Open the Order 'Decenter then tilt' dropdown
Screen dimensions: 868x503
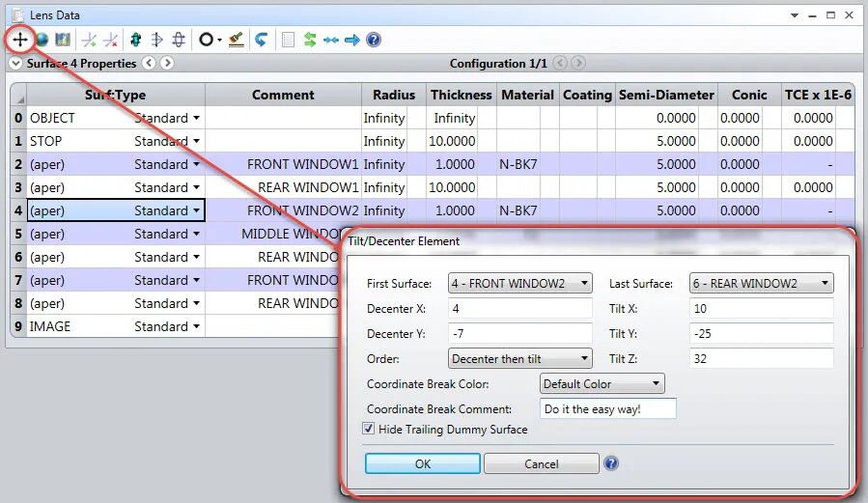tap(519, 358)
